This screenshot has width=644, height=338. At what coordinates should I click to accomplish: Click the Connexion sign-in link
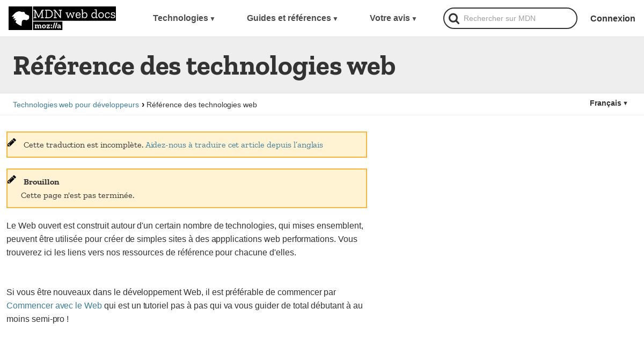click(613, 18)
